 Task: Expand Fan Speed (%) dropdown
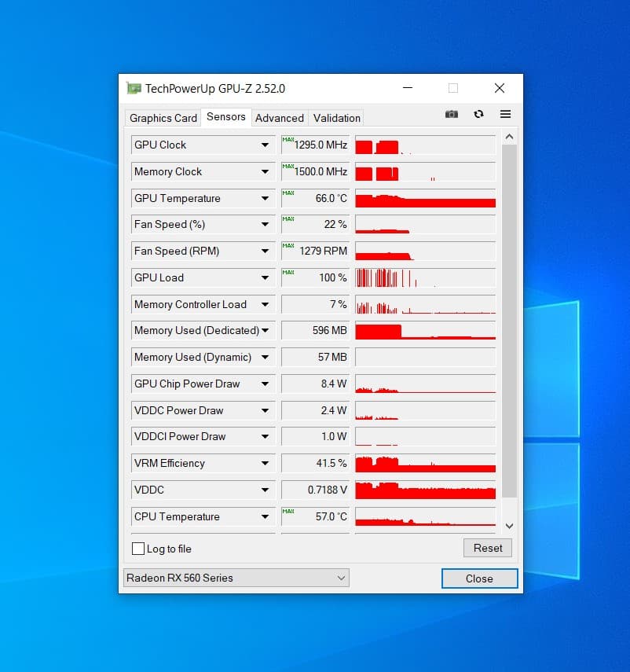(265, 224)
